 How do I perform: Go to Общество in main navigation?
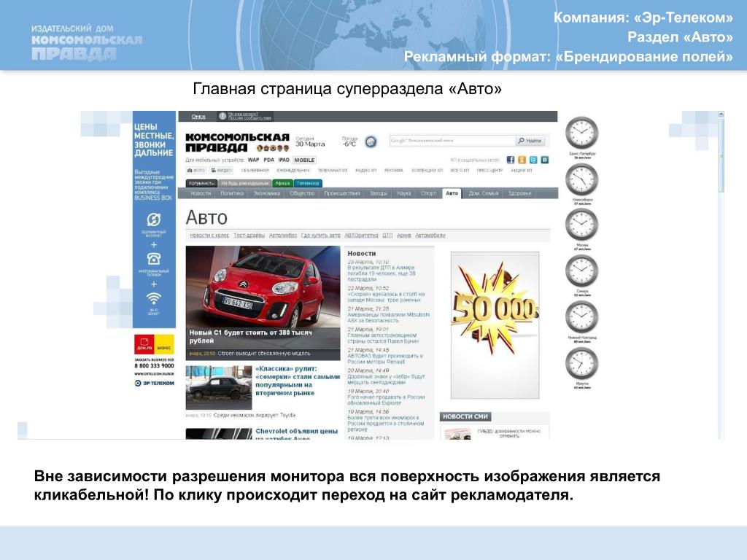(x=302, y=193)
